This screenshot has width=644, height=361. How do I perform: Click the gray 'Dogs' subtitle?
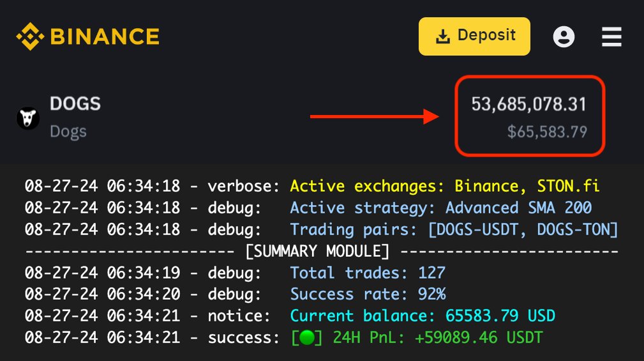pyautogui.click(x=68, y=132)
